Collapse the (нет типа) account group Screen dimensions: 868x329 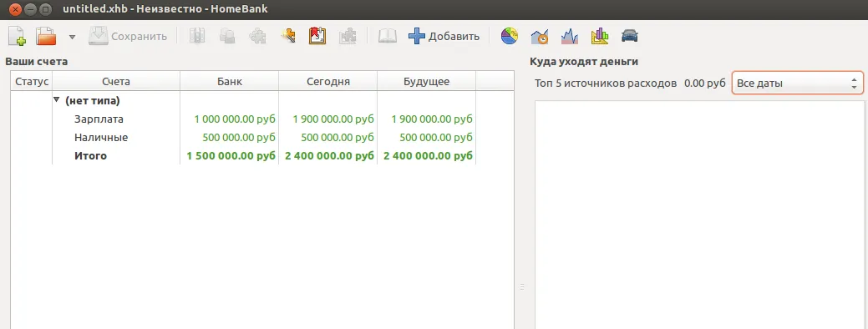coord(57,100)
